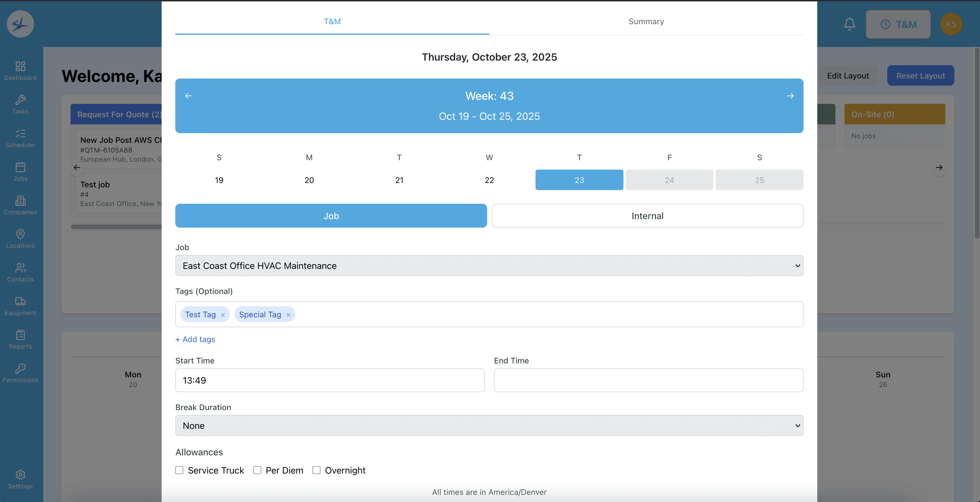Image resolution: width=980 pixels, height=502 pixels.
Task: Open Equipment section in sidebar
Action: 20,306
